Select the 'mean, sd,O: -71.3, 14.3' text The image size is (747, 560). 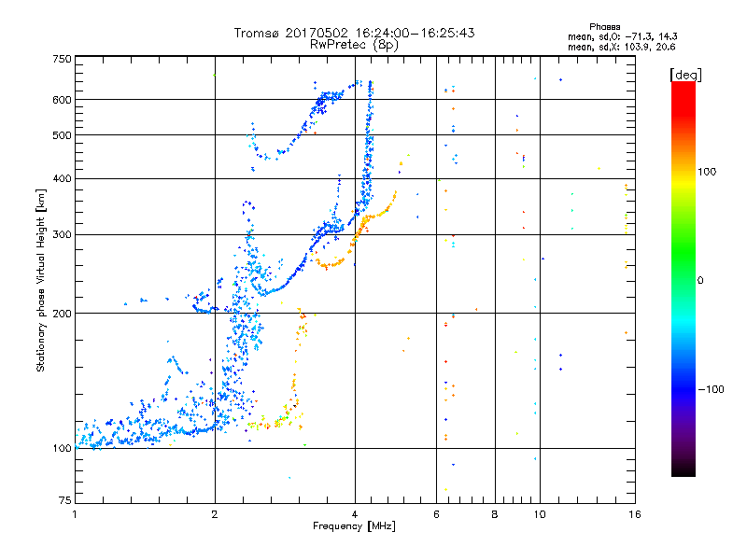[622, 36]
